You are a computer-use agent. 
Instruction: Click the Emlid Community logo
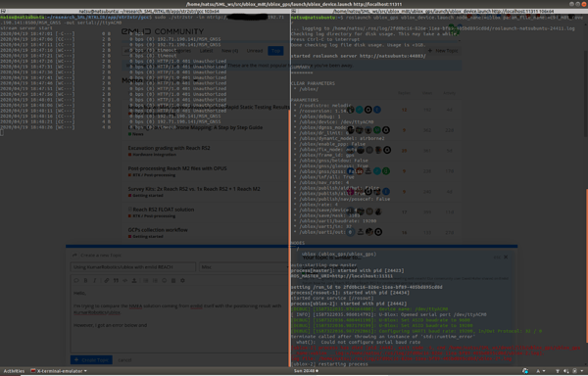[163, 32]
